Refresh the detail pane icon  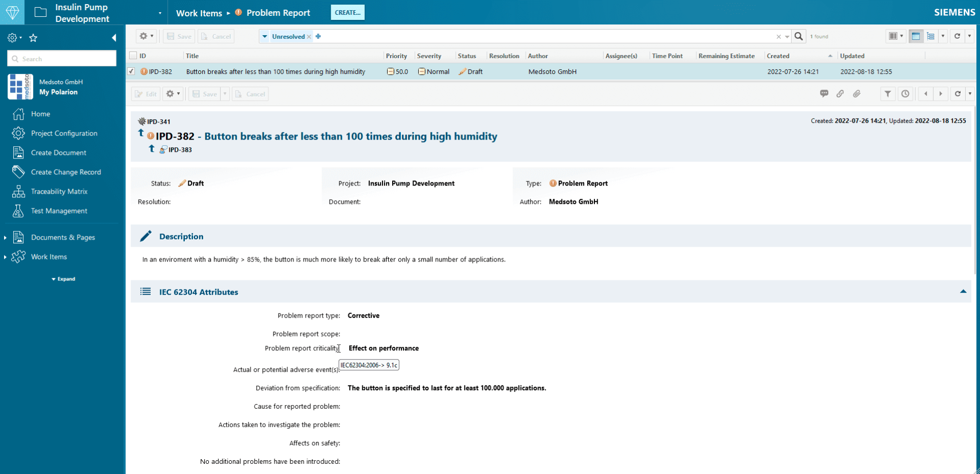(x=958, y=94)
